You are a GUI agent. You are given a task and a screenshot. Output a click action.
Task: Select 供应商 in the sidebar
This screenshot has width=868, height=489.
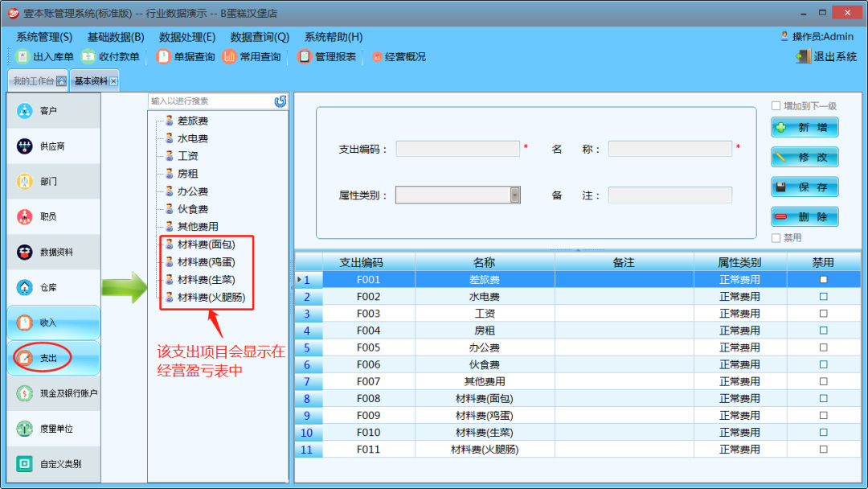point(54,146)
